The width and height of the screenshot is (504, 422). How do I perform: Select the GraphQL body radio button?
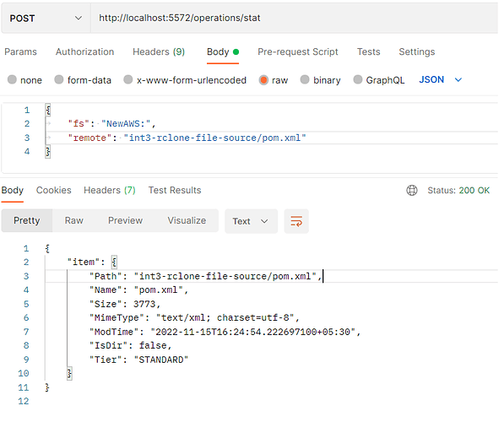pos(357,79)
